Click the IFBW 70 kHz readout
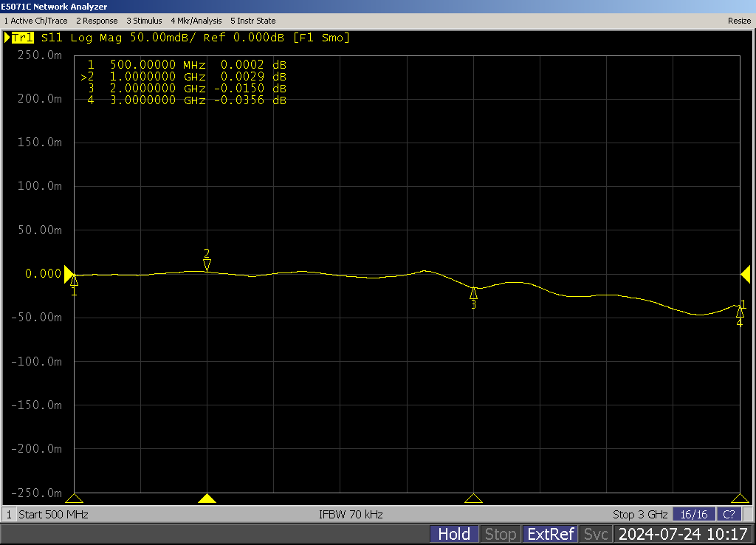 pos(351,514)
